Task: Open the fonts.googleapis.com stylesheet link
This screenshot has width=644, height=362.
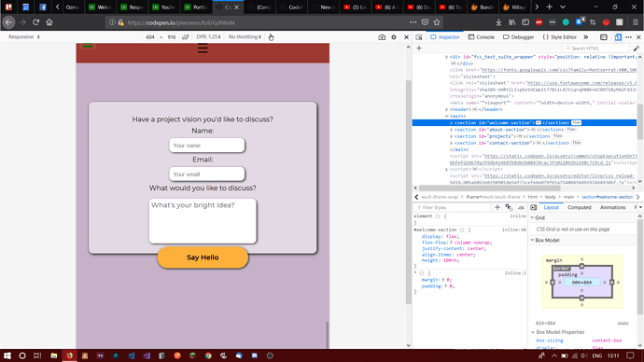Action: (558, 70)
